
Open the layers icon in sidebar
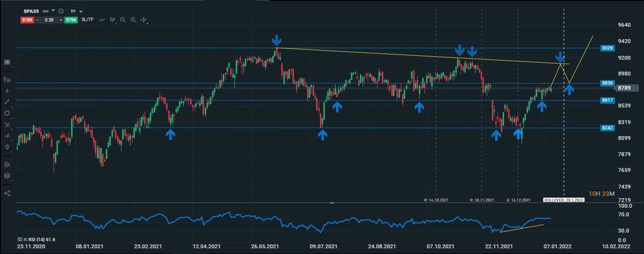pos(7,176)
